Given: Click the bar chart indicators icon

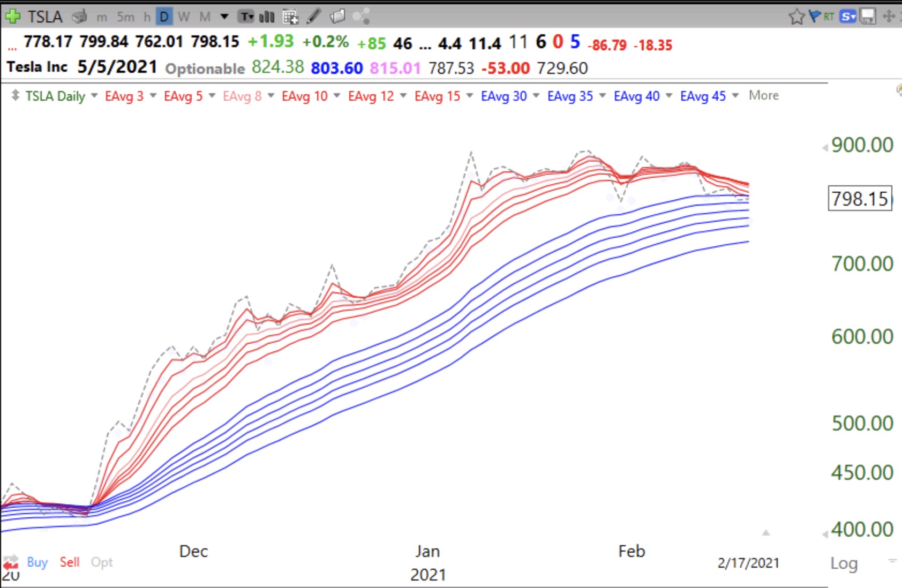Looking at the screenshot, I should (x=267, y=17).
